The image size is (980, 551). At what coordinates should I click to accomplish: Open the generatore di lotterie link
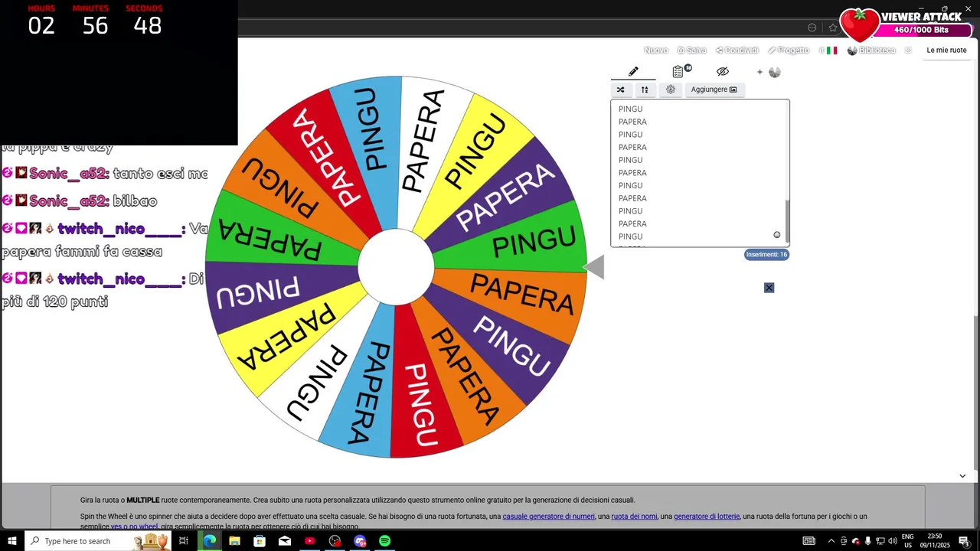707,517
